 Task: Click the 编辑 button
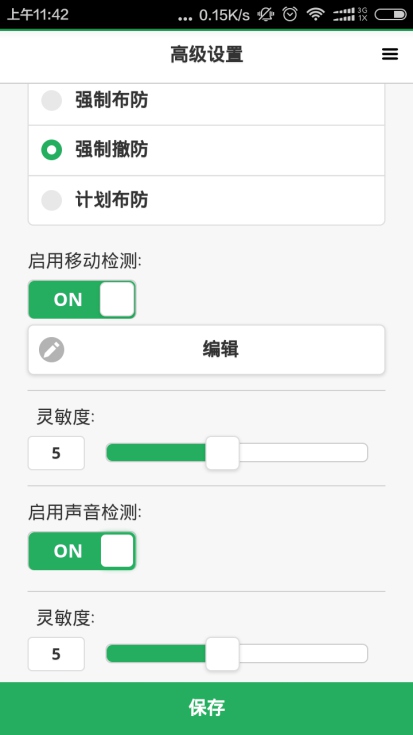[x=206, y=350]
